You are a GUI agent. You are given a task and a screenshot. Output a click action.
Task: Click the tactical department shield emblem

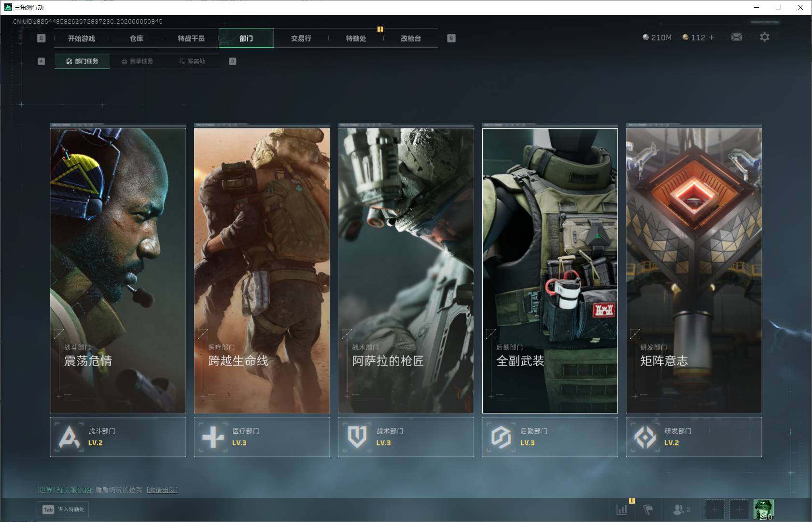coord(357,437)
